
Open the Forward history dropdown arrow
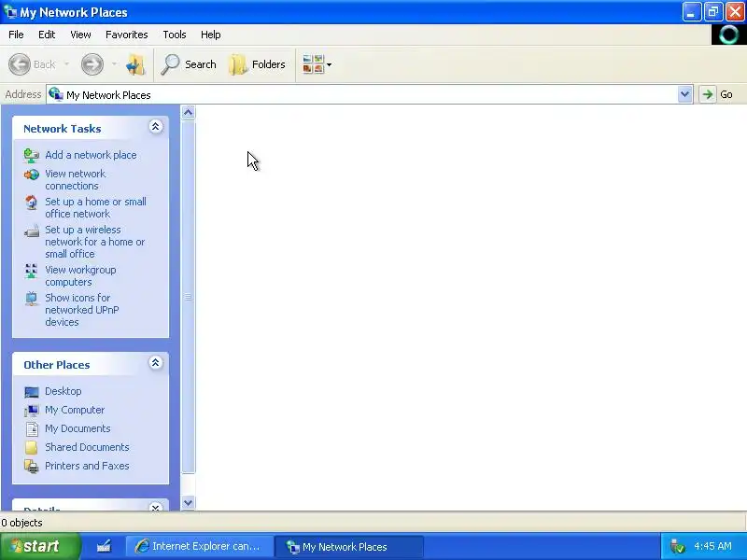pos(114,64)
